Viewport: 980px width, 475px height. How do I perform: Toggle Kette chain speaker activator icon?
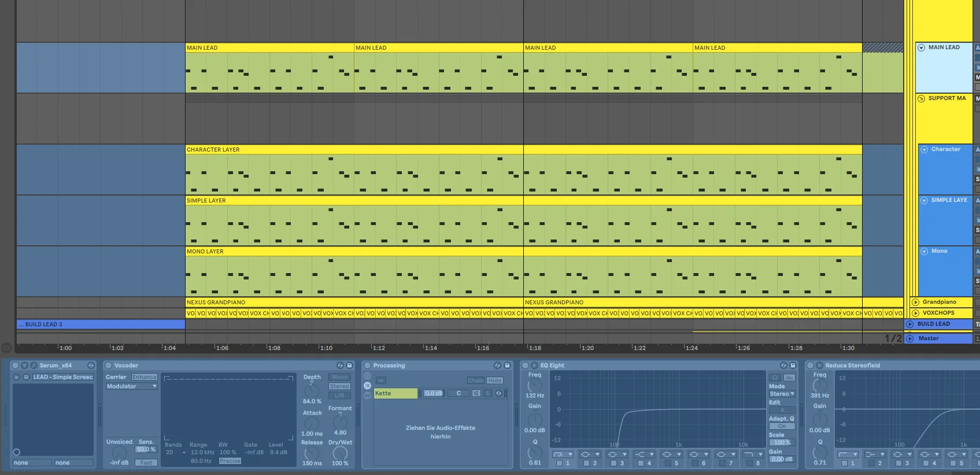(x=476, y=393)
